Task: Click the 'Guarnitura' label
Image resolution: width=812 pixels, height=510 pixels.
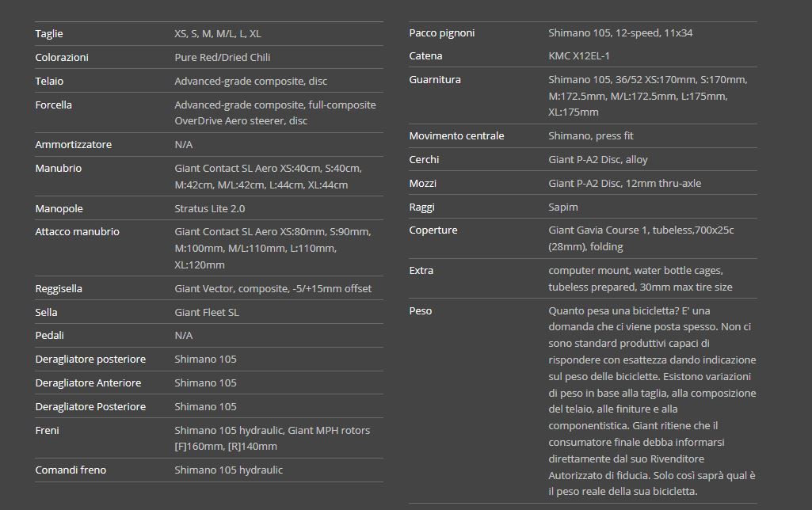Action: coord(435,80)
